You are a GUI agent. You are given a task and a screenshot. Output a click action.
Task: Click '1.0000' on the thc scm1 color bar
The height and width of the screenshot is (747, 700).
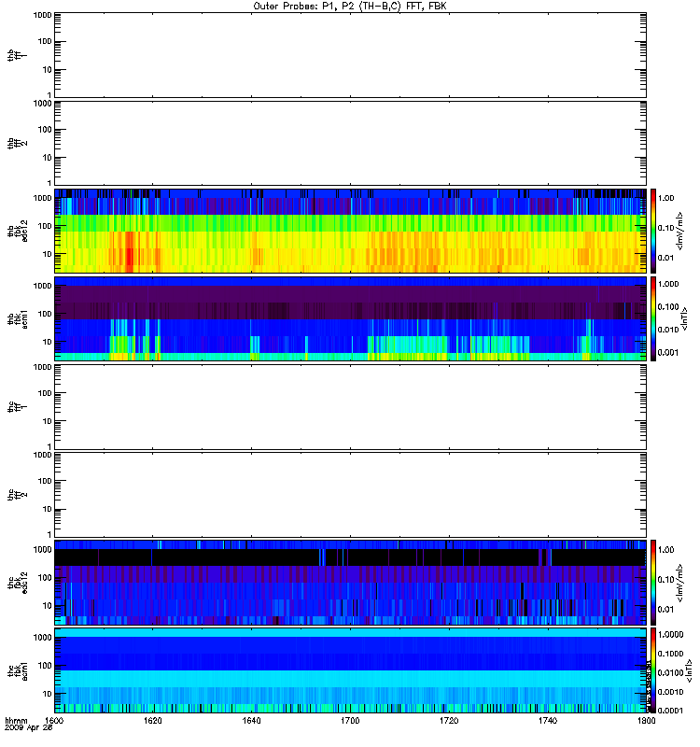[x=670, y=635]
